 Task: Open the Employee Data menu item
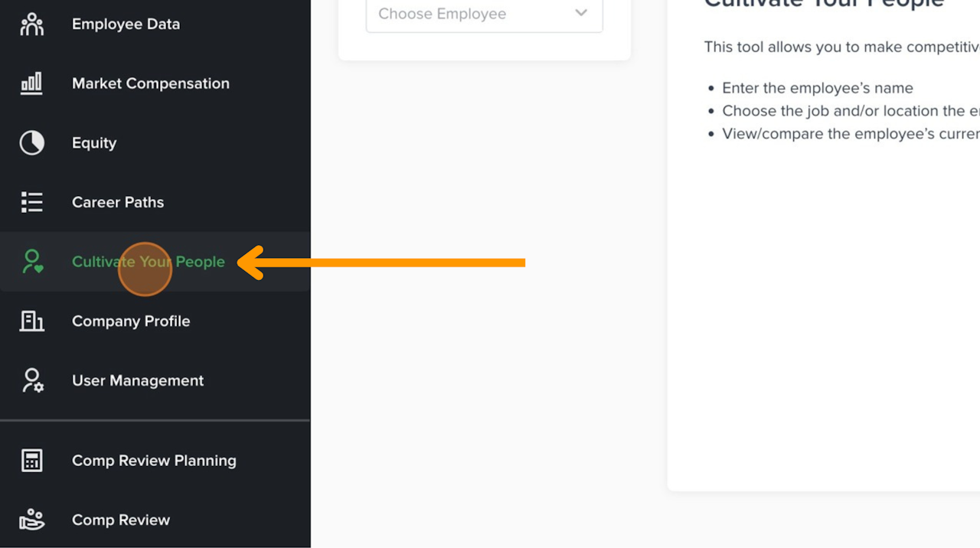(x=126, y=24)
